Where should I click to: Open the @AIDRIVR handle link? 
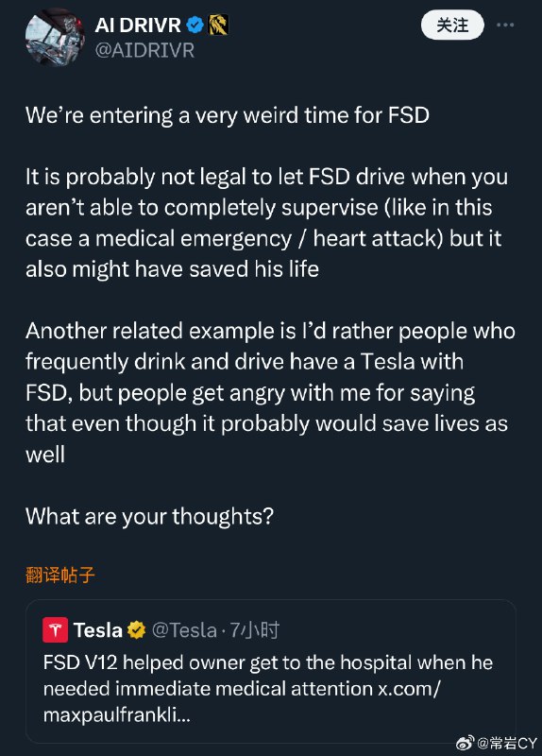click(x=144, y=50)
